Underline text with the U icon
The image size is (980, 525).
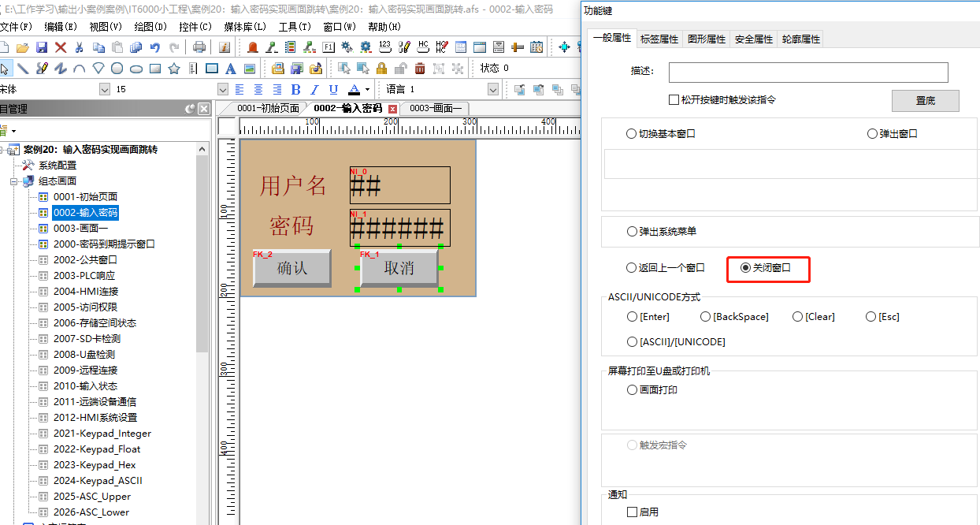(334, 89)
